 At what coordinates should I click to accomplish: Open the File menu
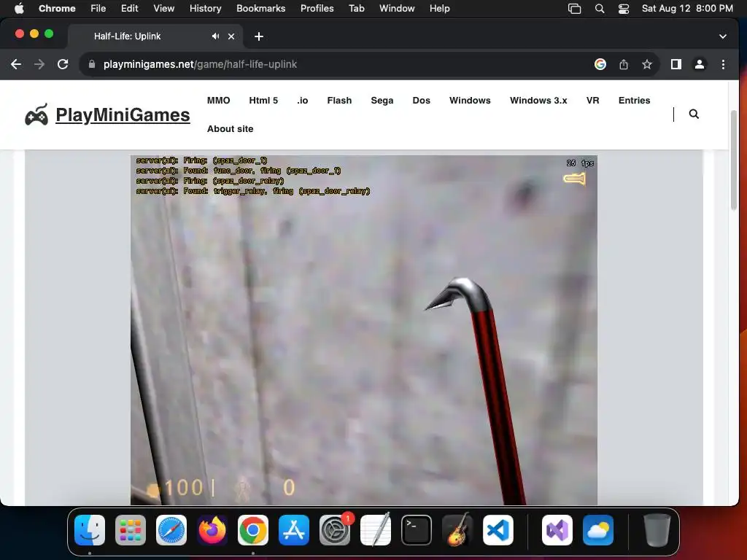(98, 9)
